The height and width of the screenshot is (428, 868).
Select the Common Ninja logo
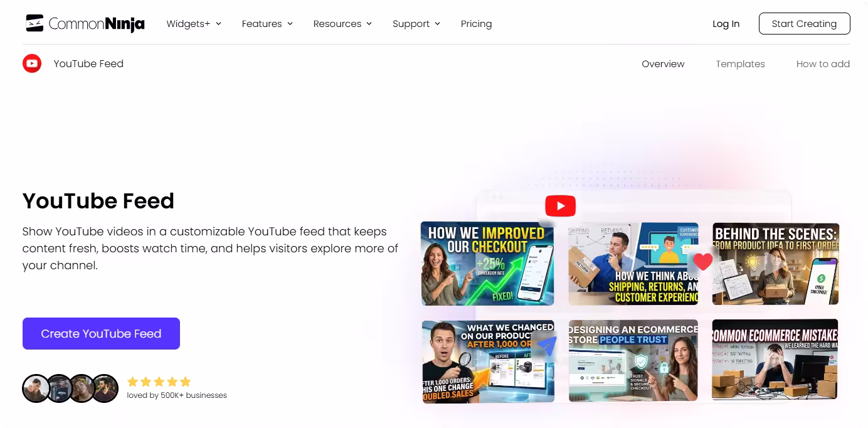(x=85, y=23)
